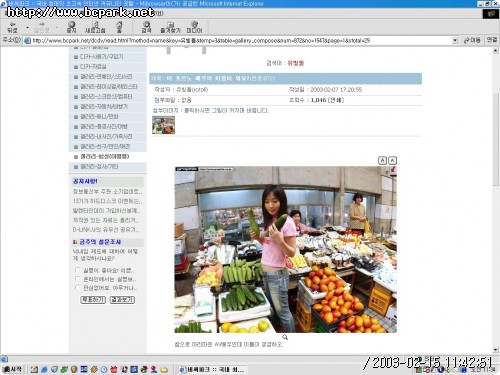Expand the address bar dropdown arrow
The height and width of the screenshot is (375, 500).
(455, 40)
